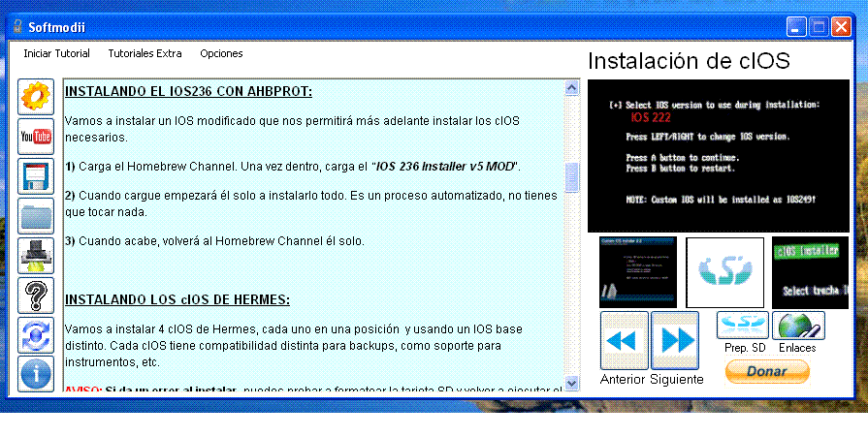The image size is (868, 436).
Task: Select the Custom IOS installer thumbnail
Action: coord(638,272)
